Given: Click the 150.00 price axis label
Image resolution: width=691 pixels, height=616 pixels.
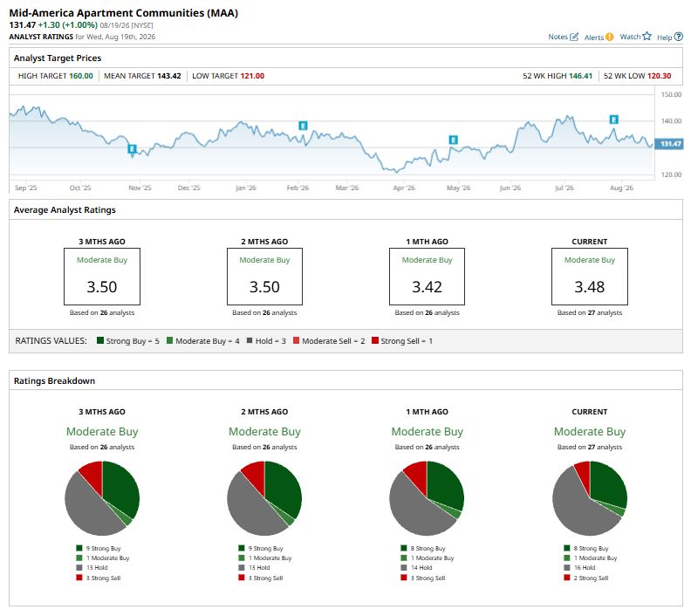Looking at the screenshot, I should pos(671,95).
